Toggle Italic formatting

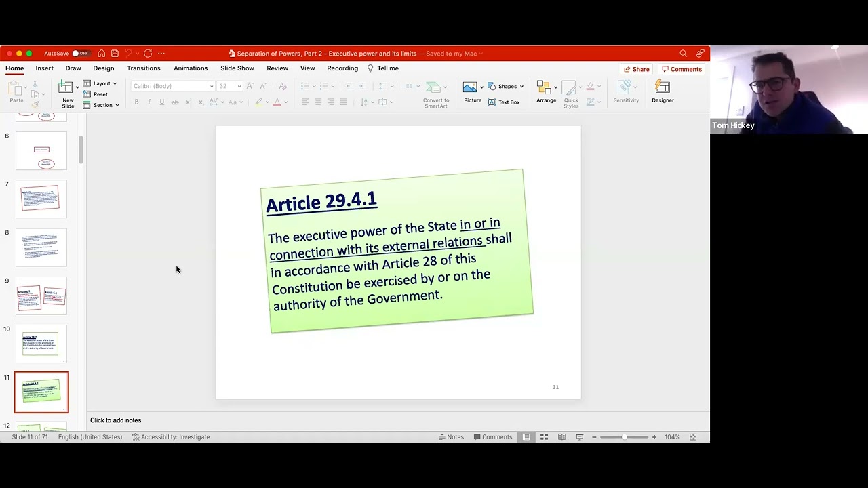point(149,102)
